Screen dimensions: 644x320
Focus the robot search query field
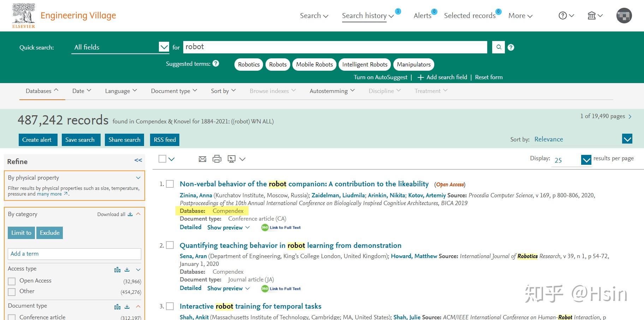(335, 47)
